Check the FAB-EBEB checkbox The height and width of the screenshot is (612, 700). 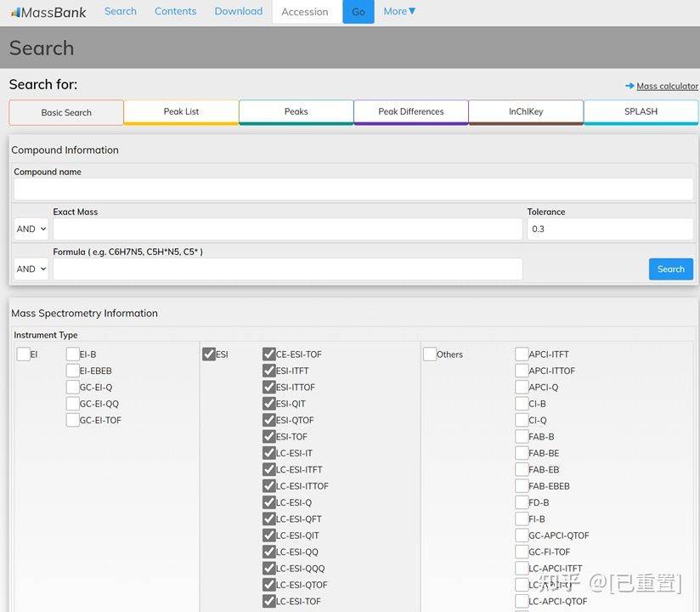(x=522, y=486)
